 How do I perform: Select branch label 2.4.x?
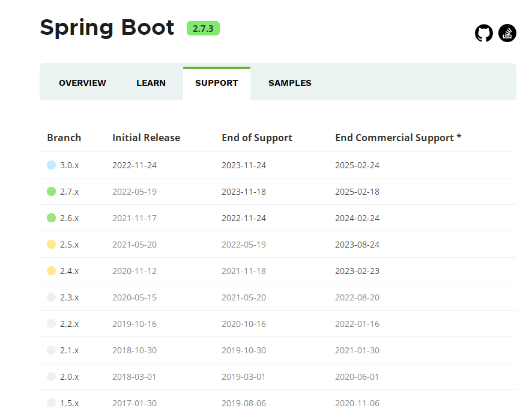point(70,271)
